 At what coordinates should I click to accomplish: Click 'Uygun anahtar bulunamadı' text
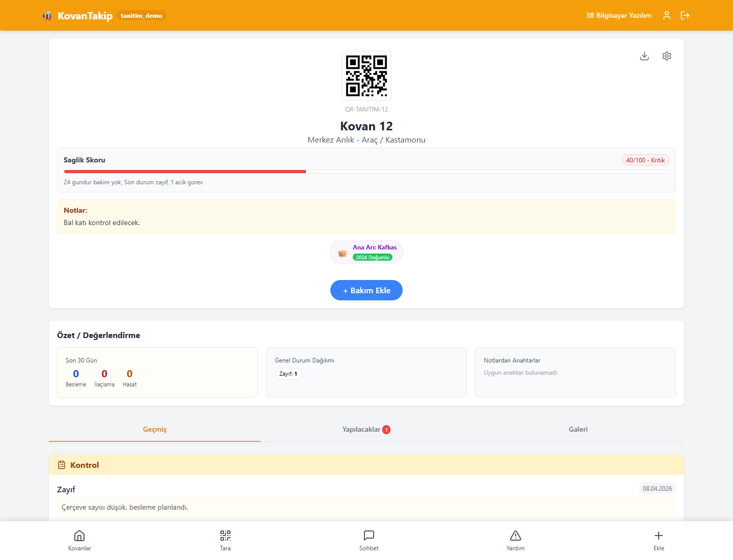click(520, 373)
